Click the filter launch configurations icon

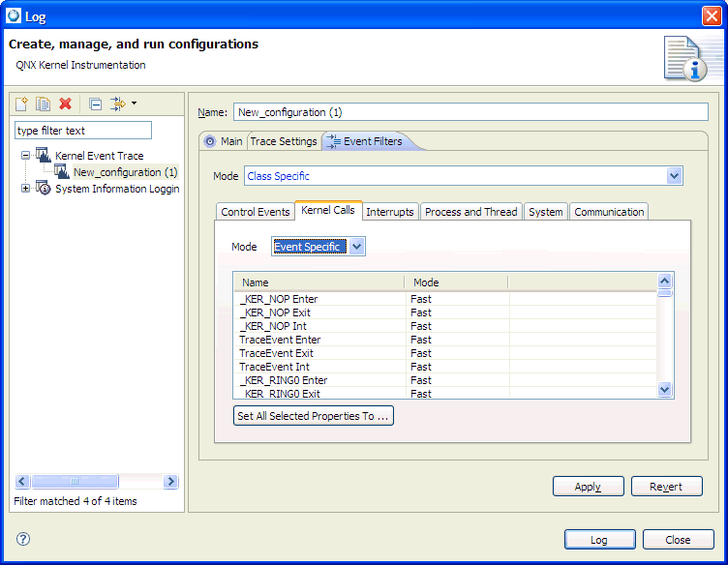pos(118,104)
